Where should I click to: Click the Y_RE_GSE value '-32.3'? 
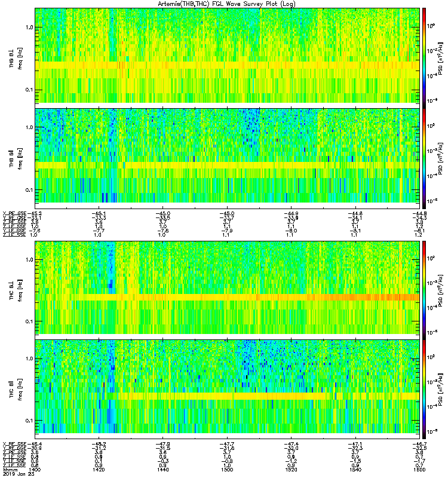[x=355, y=449]
